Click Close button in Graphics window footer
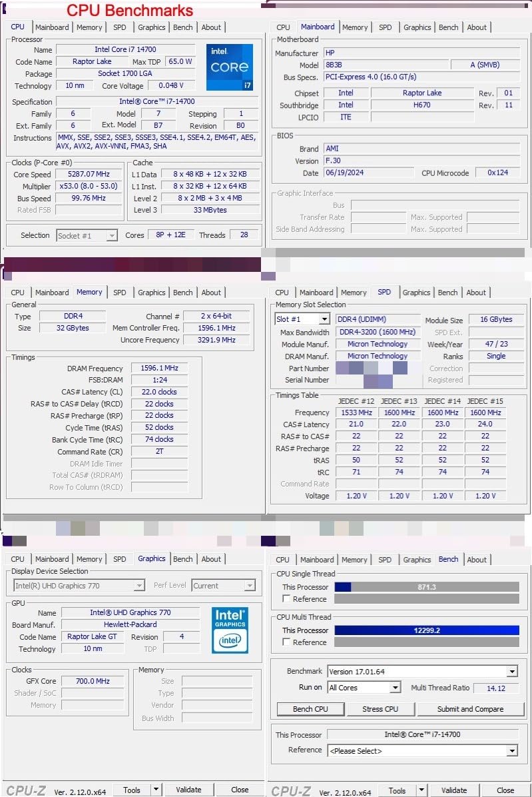 240,790
